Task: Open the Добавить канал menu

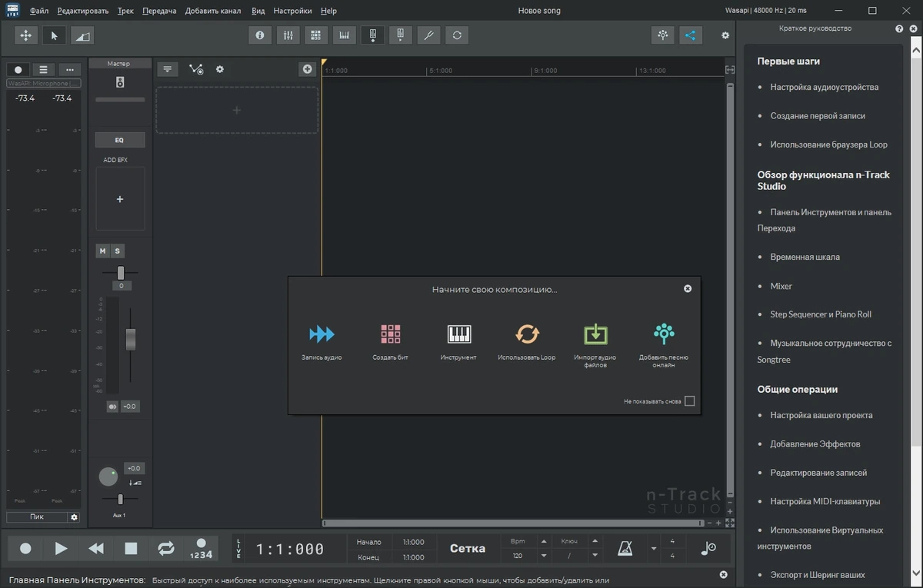Action: [213, 11]
